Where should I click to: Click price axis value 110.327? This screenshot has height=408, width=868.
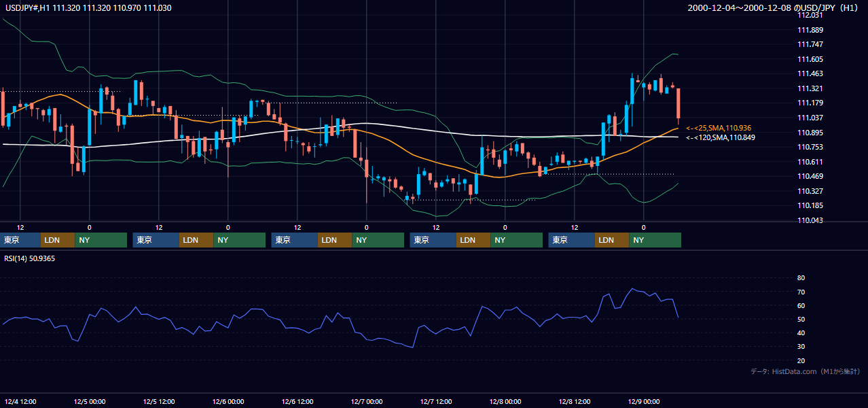pos(810,191)
